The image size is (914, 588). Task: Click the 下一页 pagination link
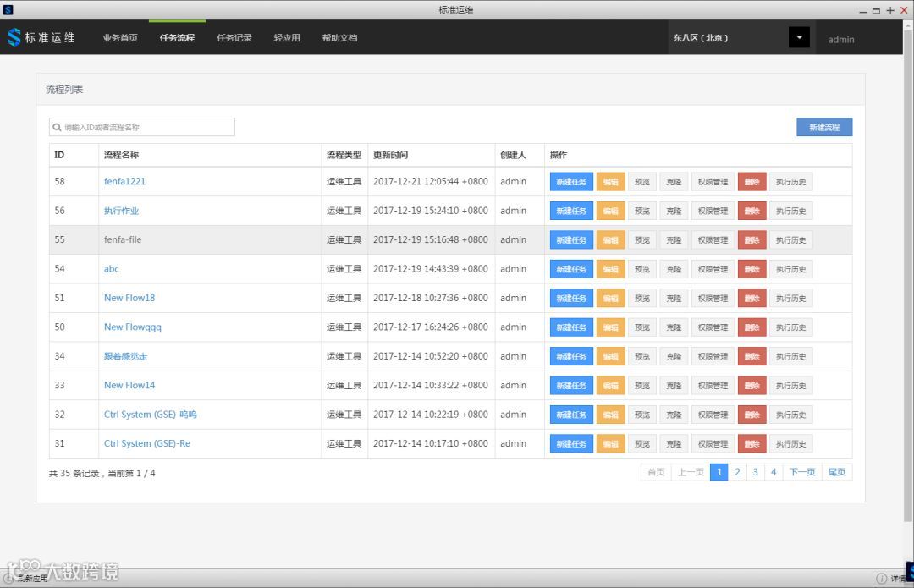coord(802,472)
